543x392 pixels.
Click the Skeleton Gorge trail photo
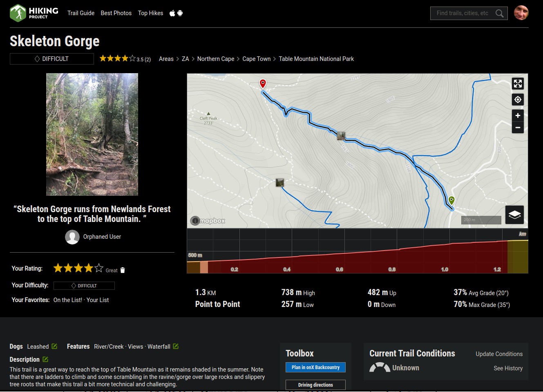92,134
